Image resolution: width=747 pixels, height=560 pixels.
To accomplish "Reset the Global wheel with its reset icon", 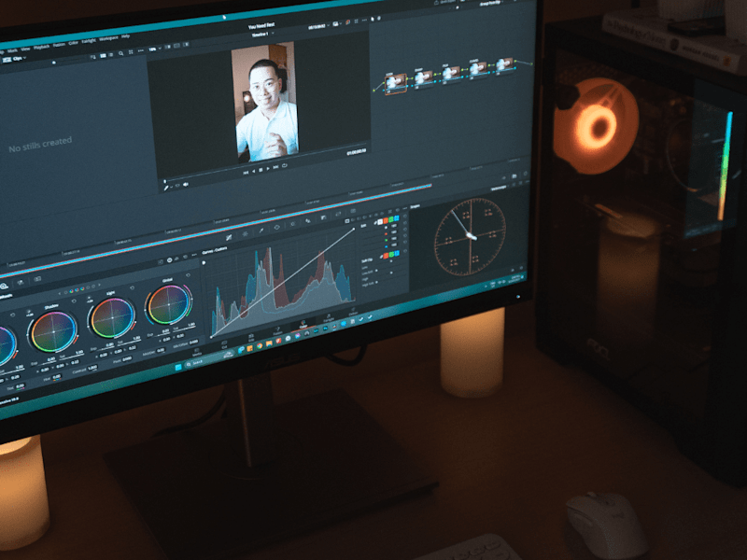I will [188, 275].
